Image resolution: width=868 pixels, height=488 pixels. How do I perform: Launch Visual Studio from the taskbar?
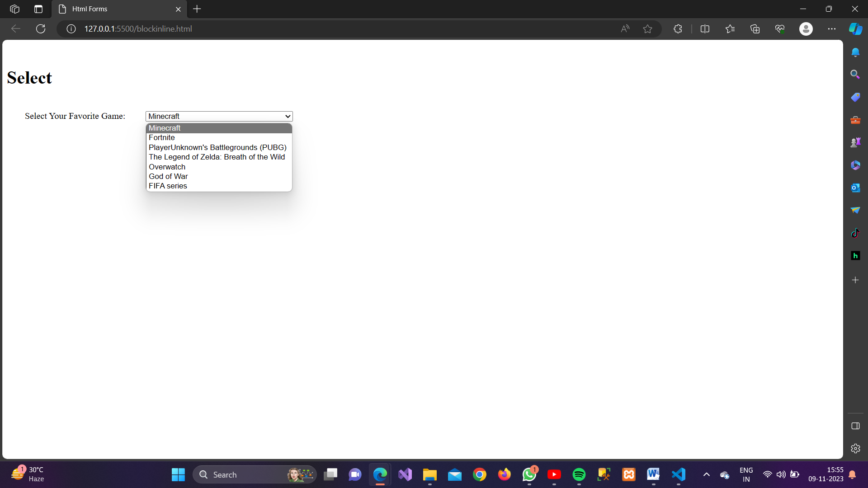tap(405, 474)
